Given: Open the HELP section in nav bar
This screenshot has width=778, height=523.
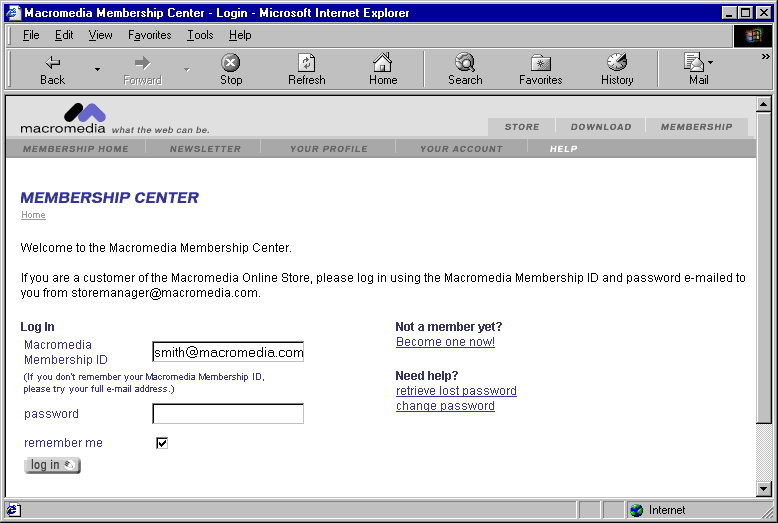Looking at the screenshot, I should click(563, 149).
